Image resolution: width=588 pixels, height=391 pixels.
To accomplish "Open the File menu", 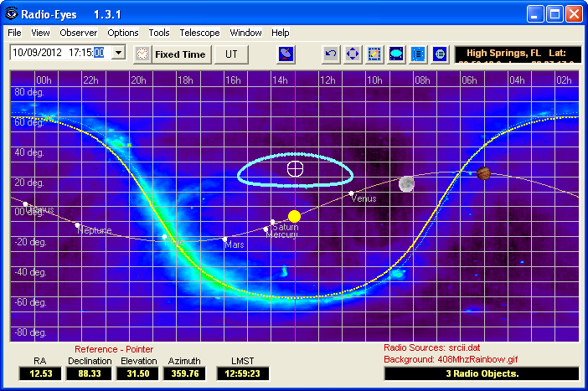I will [14, 33].
